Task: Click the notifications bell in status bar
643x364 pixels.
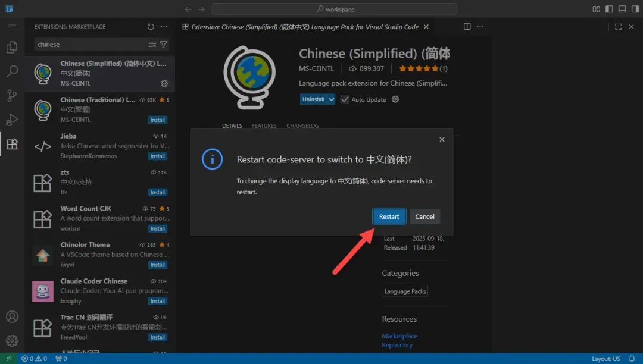Action: pos(632,359)
